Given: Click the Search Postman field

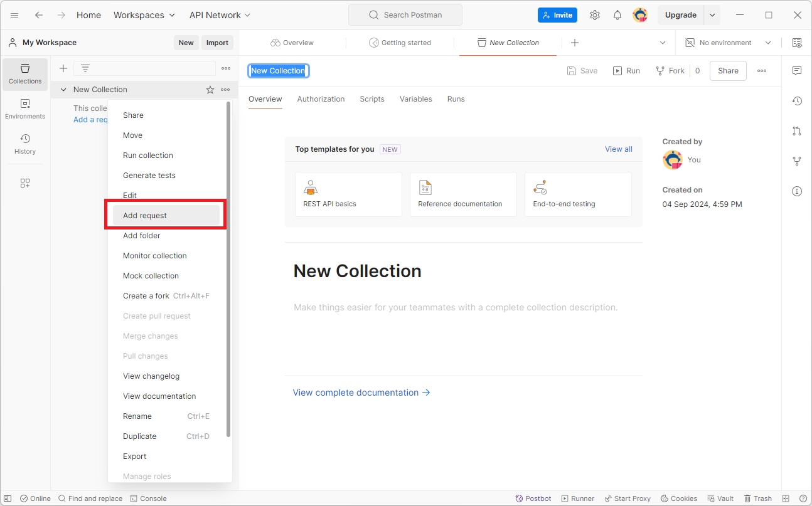Looking at the screenshot, I should (405, 15).
